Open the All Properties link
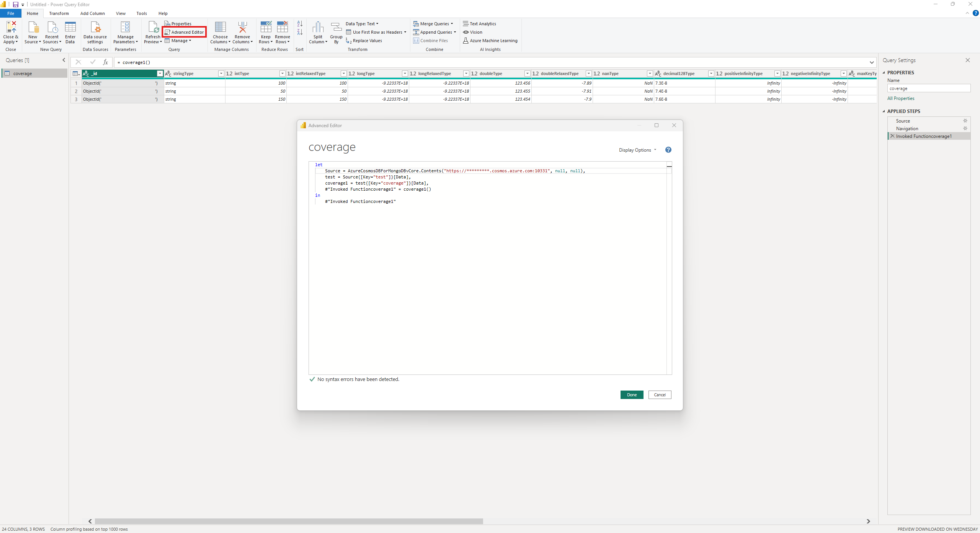Screen dimensions: 980x533 coord(900,98)
